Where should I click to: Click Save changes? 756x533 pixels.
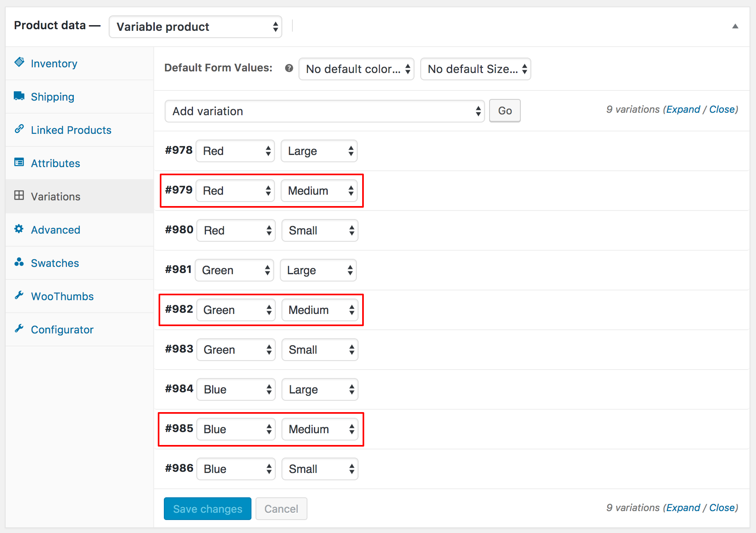207,509
